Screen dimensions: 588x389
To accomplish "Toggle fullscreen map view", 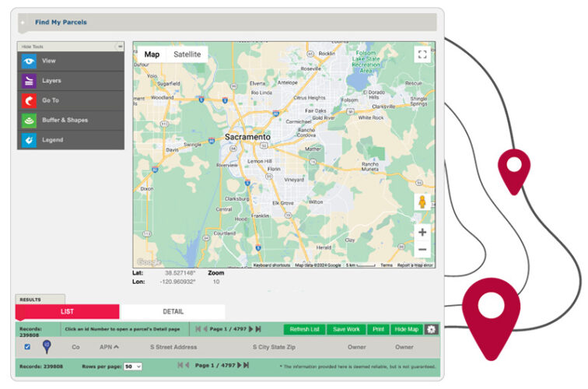I will coord(422,54).
